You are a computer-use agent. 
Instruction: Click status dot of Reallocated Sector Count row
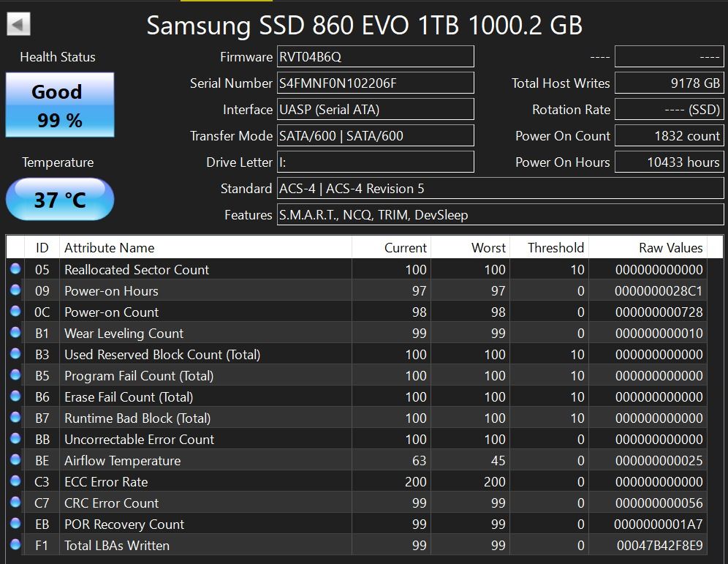coord(15,268)
